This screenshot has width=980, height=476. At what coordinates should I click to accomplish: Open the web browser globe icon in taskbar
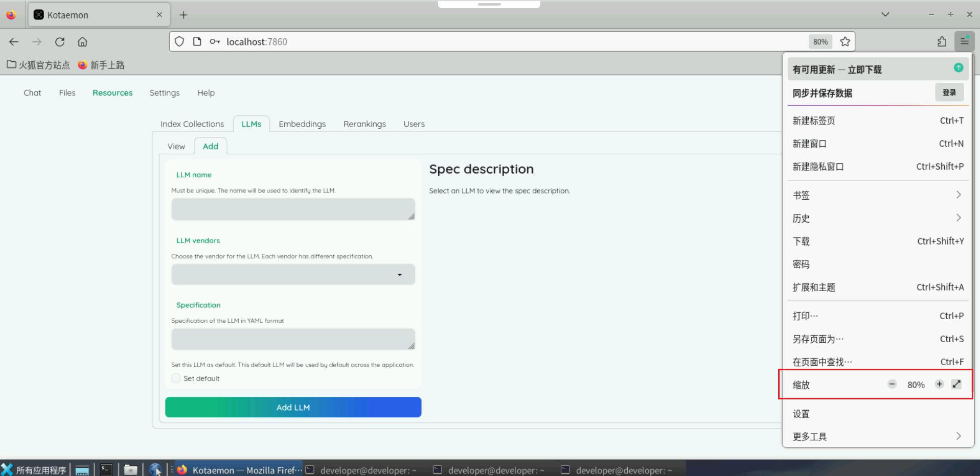click(x=155, y=470)
